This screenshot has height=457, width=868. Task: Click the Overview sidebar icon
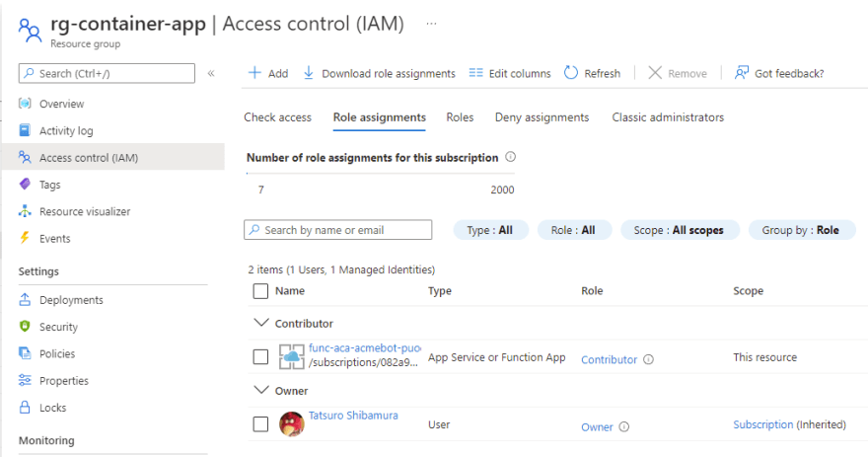pyautogui.click(x=25, y=104)
